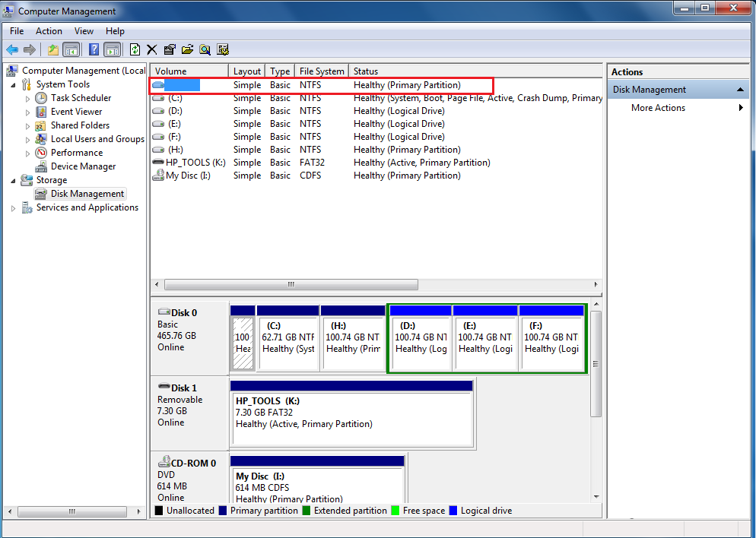This screenshot has height=538, width=756.
Task: Click the Properties icon in the toolbar
Action: pos(170,49)
